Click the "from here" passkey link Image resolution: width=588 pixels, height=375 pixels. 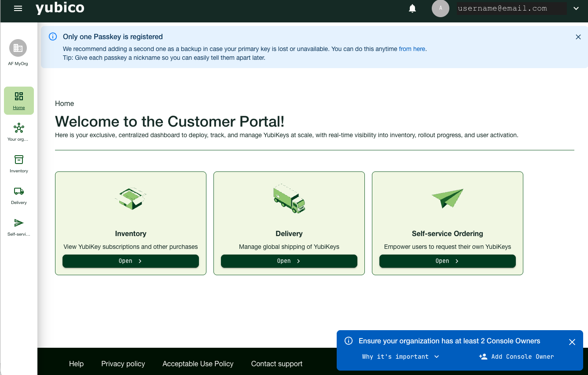coord(412,49)
